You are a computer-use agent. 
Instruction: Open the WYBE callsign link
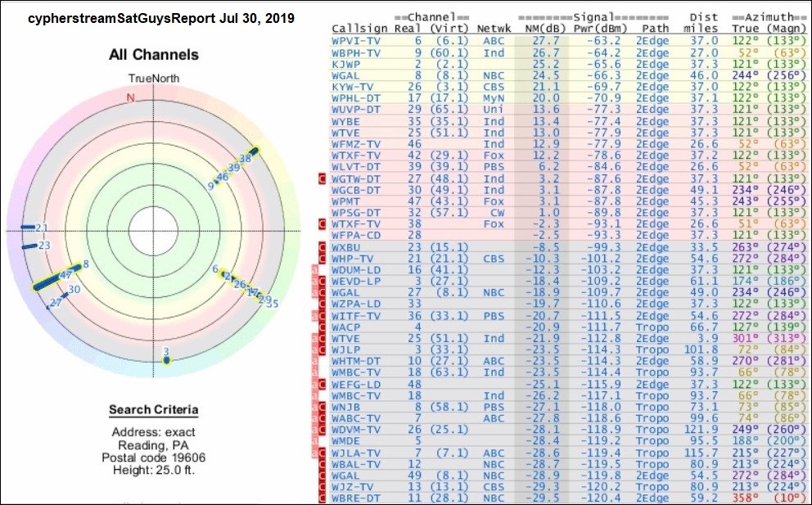(x=346, y=122)
